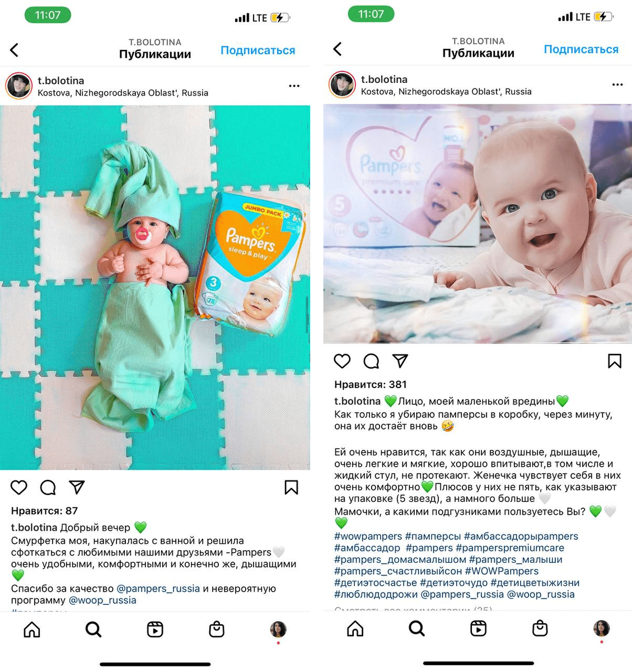Go back using right screen arrow
Image resolution: width=632 pixels, height=672 pixels.
coord(338,49)
